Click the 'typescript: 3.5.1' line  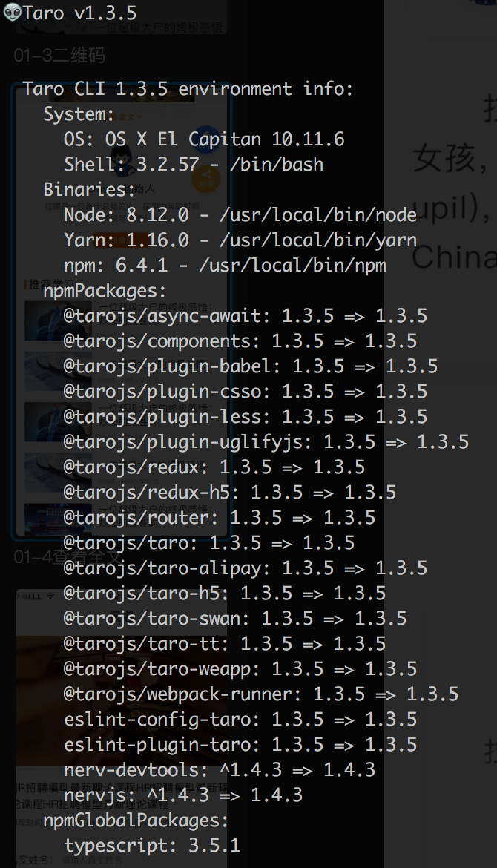tap(152, 845)
